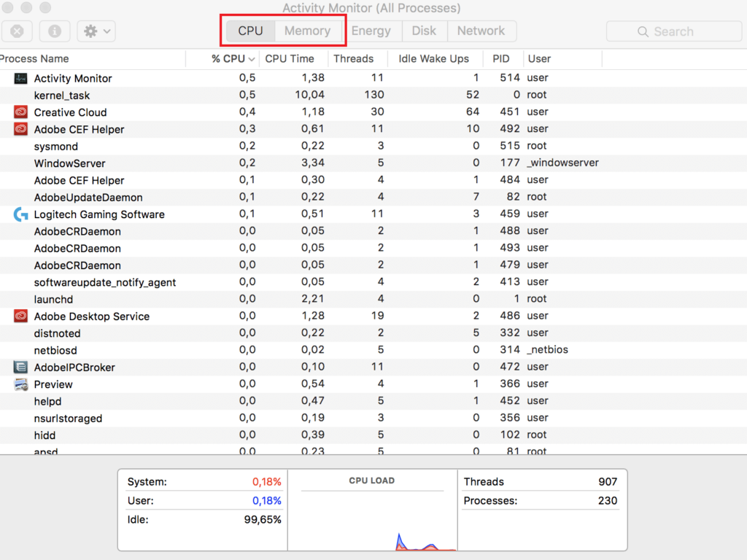Image resolution: width=747 pixels, height=560 pixels.
Task: Click kernel_task Threads value 130
Action: (x=374, y=95)
